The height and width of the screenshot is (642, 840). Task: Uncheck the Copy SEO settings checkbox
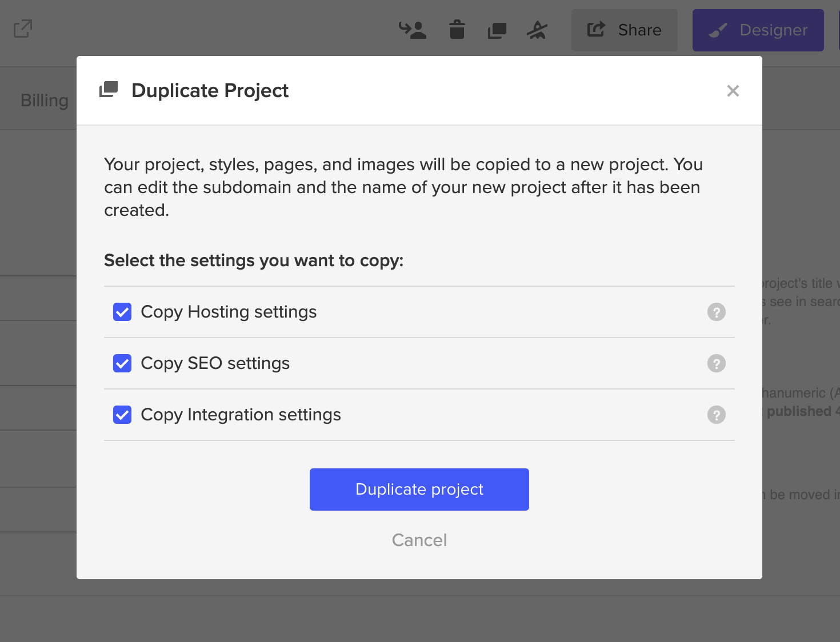[x=122, y=363]
